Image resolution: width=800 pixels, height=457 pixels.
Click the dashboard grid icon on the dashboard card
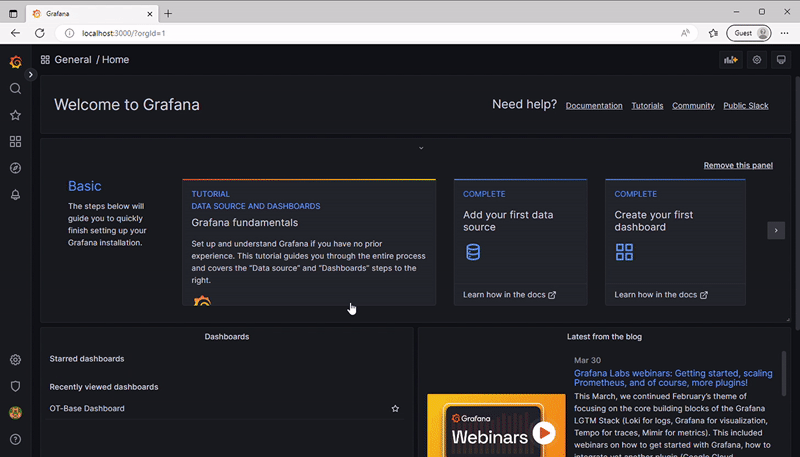624,252
